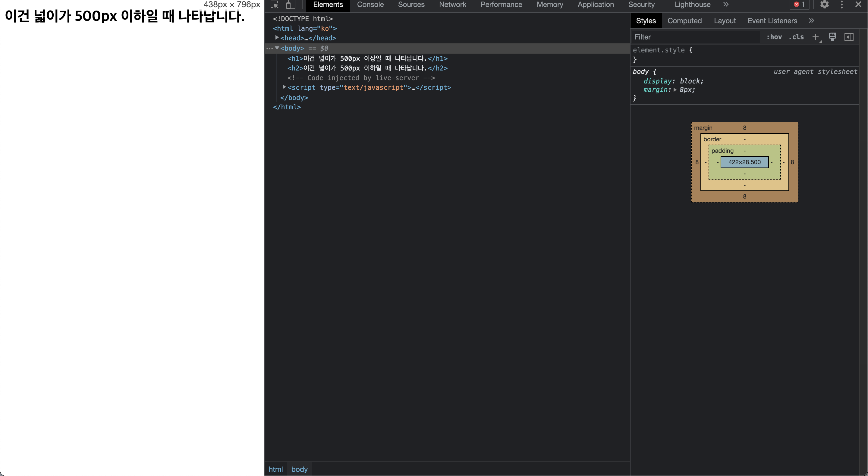Image resolution: width=868 pixels, height=476 pixels.
Task: Click the blue content box 422×28.500
Action: click(x=744, y=162)
